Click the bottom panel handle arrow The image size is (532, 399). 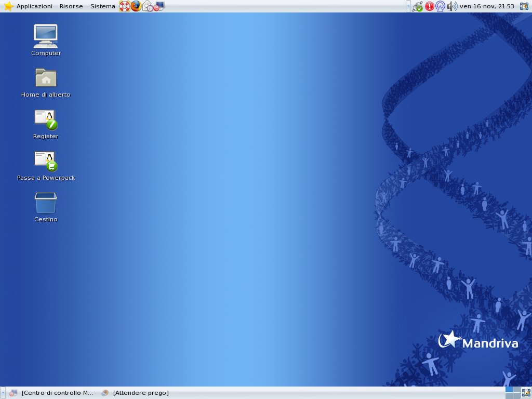pyautogui.click(x=3, y=393)
